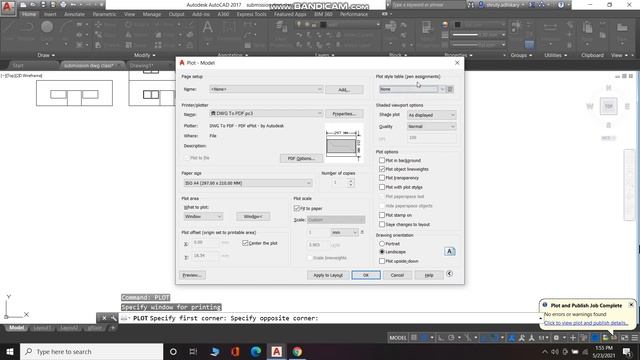Check Save changes to layout
Viewport: 640px width, 360px height.
tap(382, 224)
